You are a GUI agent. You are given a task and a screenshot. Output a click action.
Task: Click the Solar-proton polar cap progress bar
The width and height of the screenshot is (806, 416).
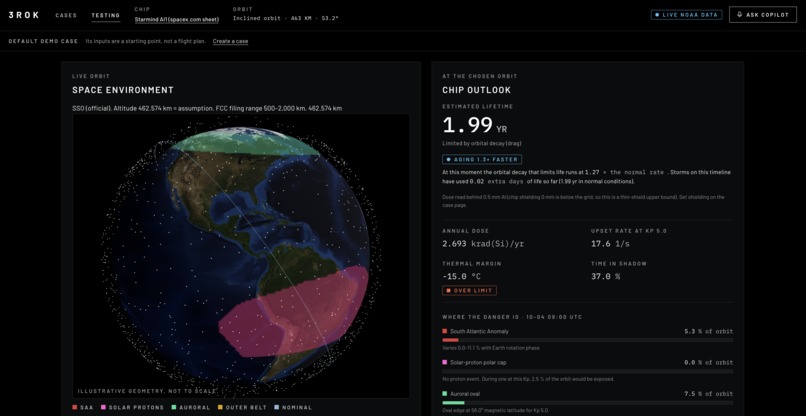point(588,371)
